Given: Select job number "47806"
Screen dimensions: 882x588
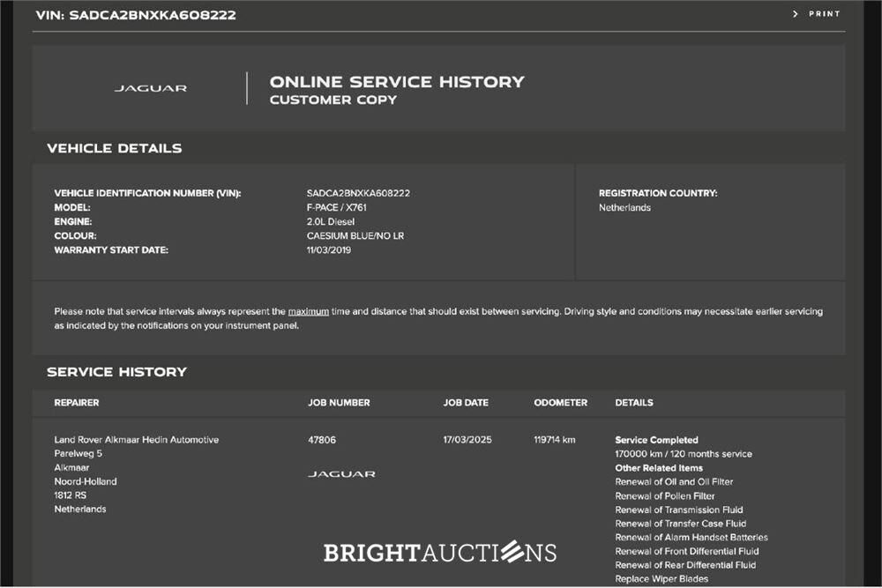Looking at the screenshot, I should [x=322, y=440].
